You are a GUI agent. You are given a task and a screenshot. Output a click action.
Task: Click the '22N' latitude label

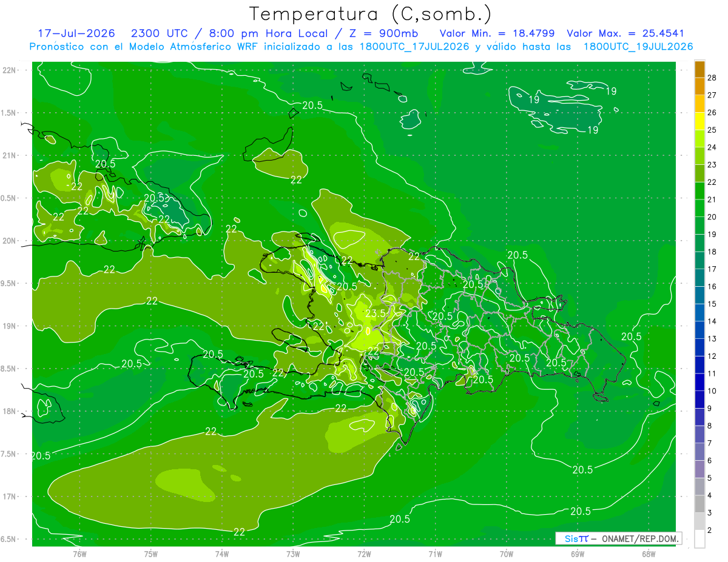[x=9, y=70]
